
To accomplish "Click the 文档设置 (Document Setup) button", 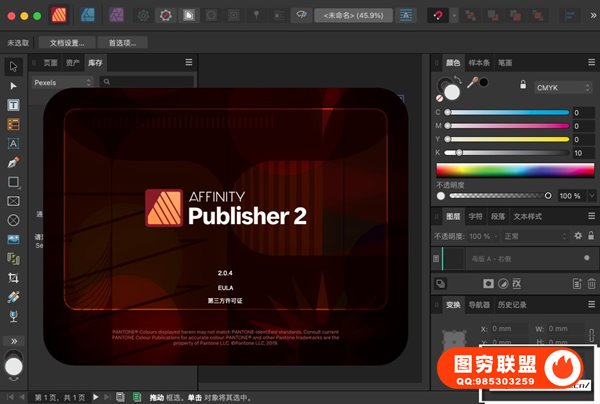I will [x=67, y=42].
